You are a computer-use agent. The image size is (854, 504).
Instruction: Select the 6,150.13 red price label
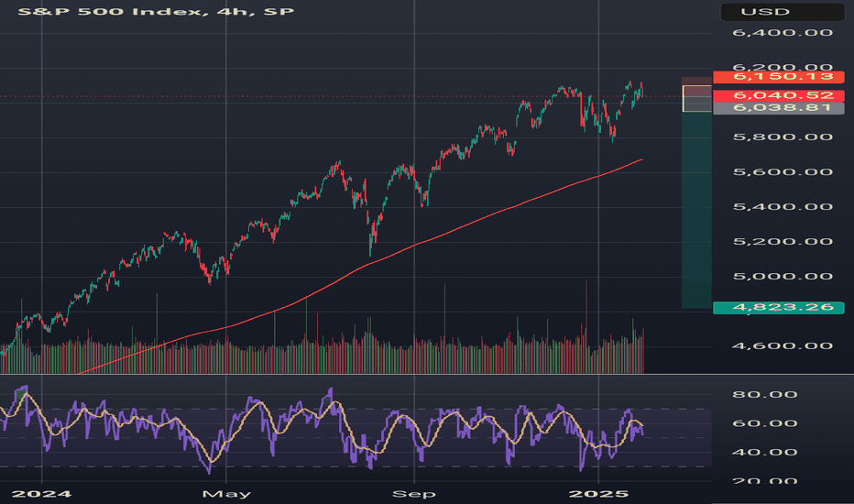coord(779,77)
